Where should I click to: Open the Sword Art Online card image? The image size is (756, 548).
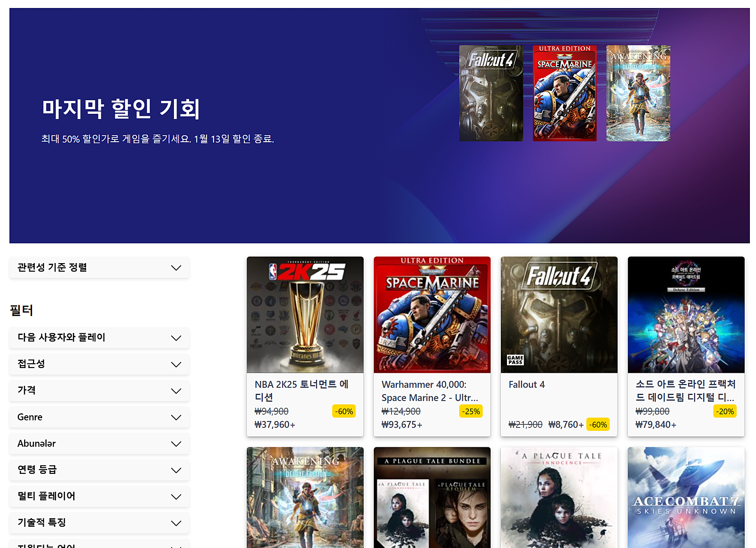(687, 315)
